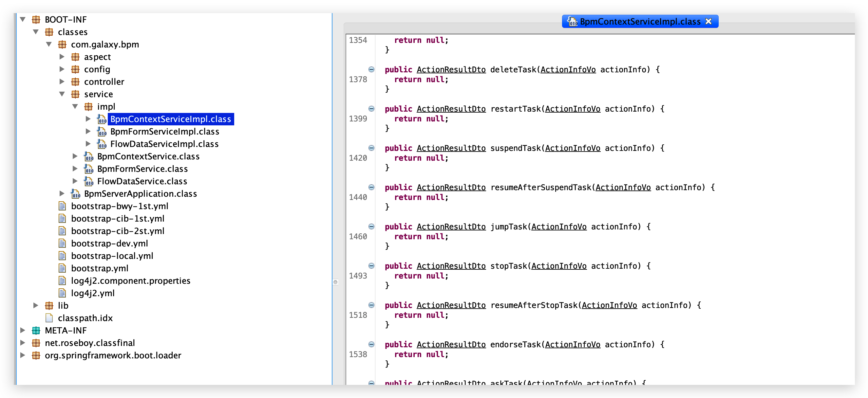Click the org.springframework.boot.loader package icon
The image size is (868, 398).
(x=36, y=355)
